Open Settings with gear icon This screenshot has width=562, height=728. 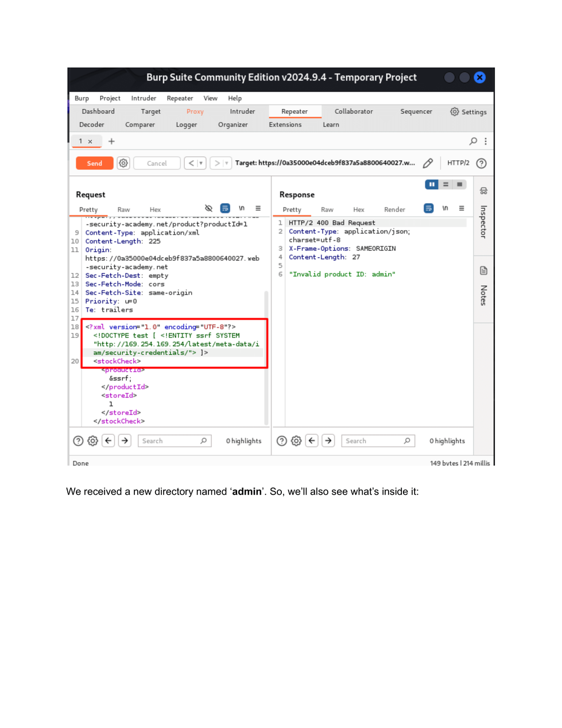468,112
